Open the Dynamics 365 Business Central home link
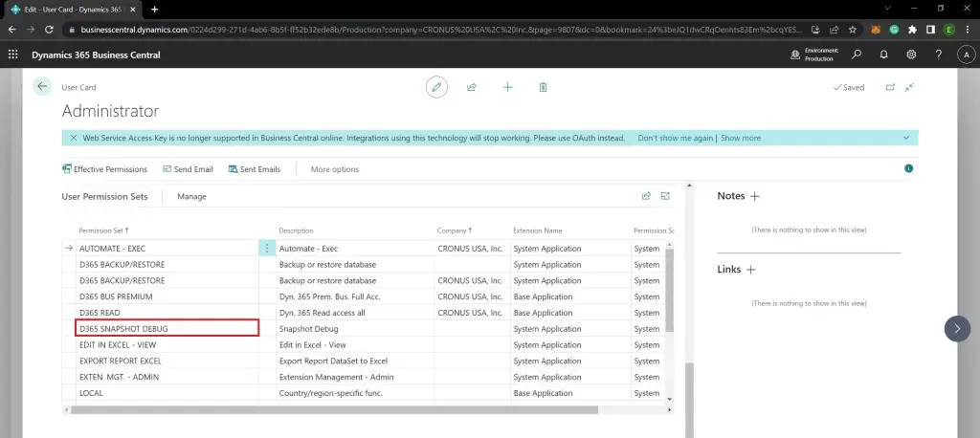This screenshot has height=438, width=980. click(x=96, y=55)
